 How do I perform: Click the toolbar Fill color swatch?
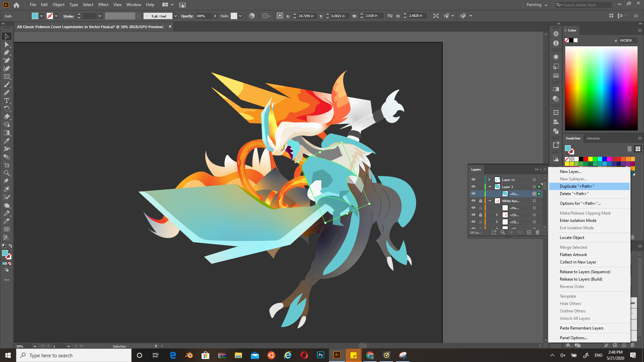tap(5, 253)
